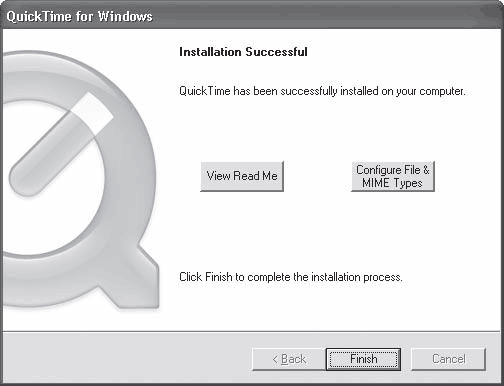The height and width of the screenshot is (386, 504).
Task: Click the separator line above the wizard buttons
Action: click(x=252, y=332)
